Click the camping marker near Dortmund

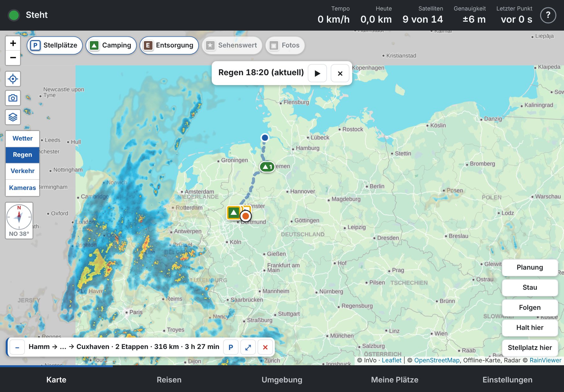(234, 213)
